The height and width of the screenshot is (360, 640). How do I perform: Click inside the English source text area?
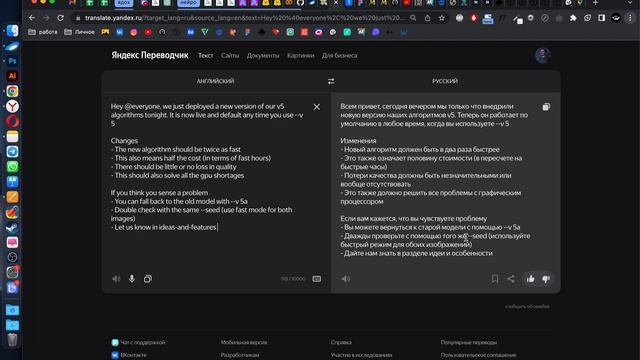208,167
